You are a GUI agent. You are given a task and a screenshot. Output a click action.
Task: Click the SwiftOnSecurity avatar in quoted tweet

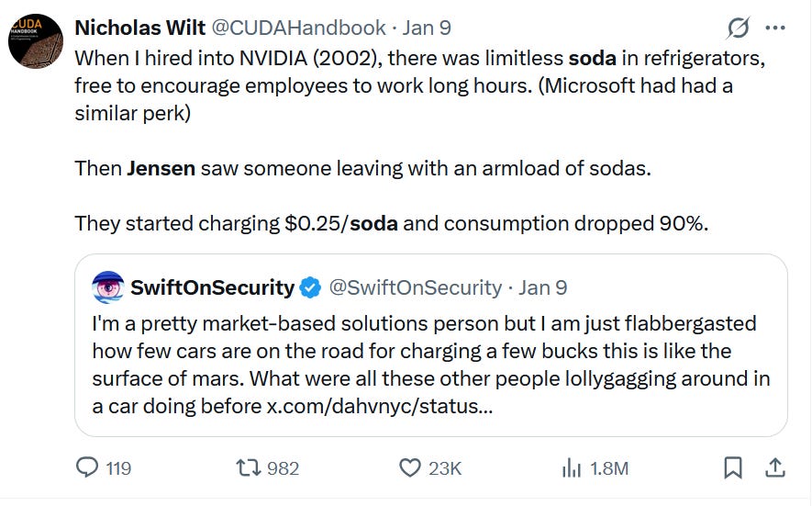tap(108, 287)
